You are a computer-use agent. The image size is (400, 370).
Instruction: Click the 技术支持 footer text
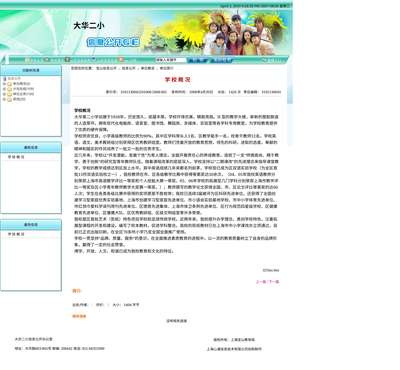point(234,349)
